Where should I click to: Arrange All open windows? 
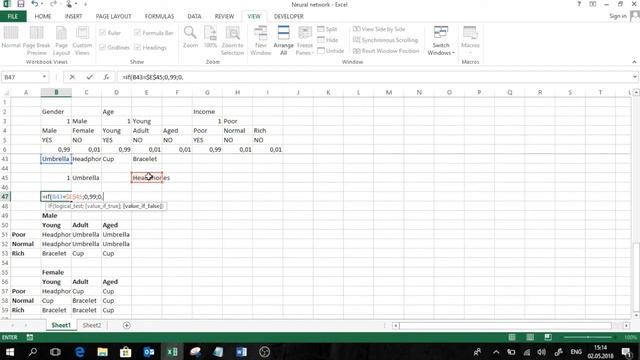[283, 41]
